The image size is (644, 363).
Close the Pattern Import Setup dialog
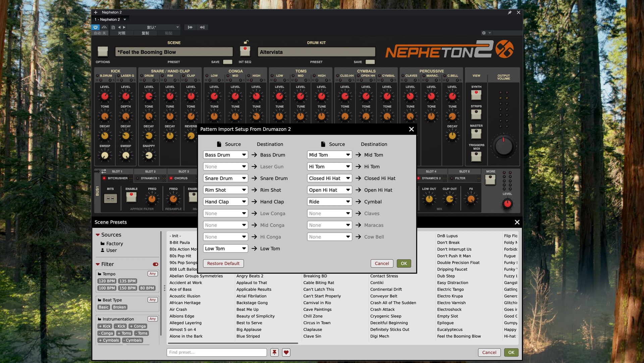(x=411, y=129)
